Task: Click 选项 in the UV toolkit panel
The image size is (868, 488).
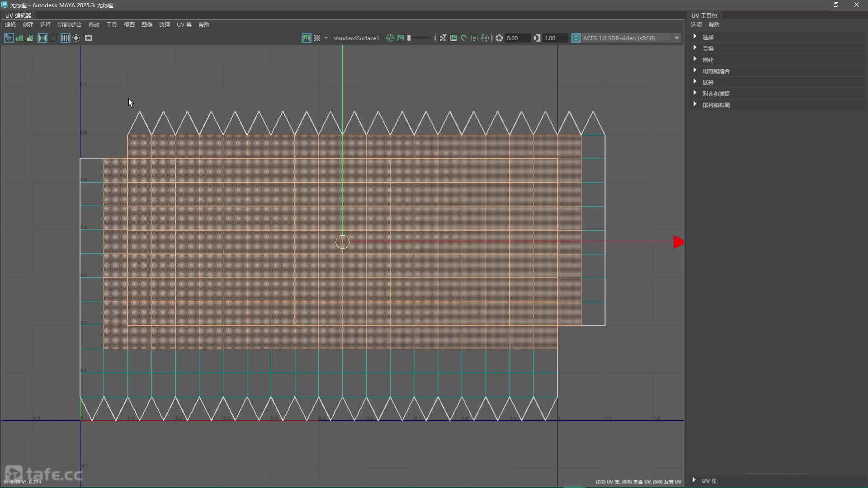Action: pos(696,25)
